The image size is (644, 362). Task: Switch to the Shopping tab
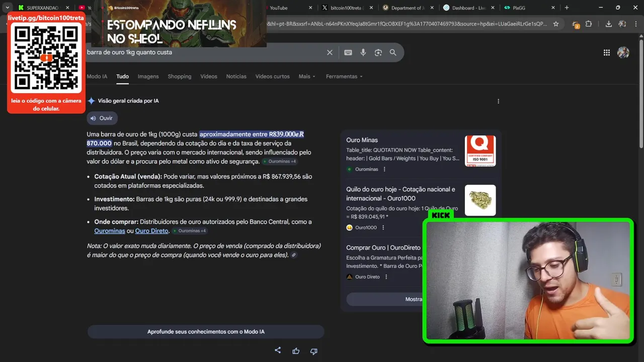pyautogui.click(x=180, y=76)
